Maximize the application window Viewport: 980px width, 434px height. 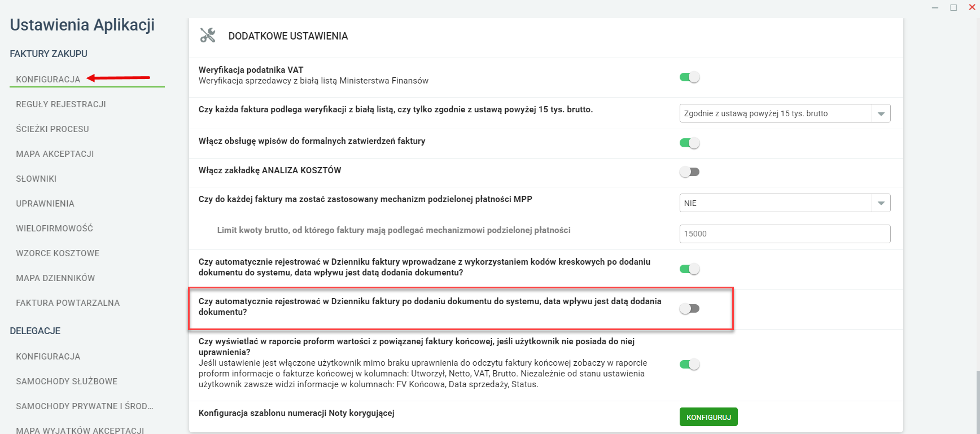(x=953, y=7)
